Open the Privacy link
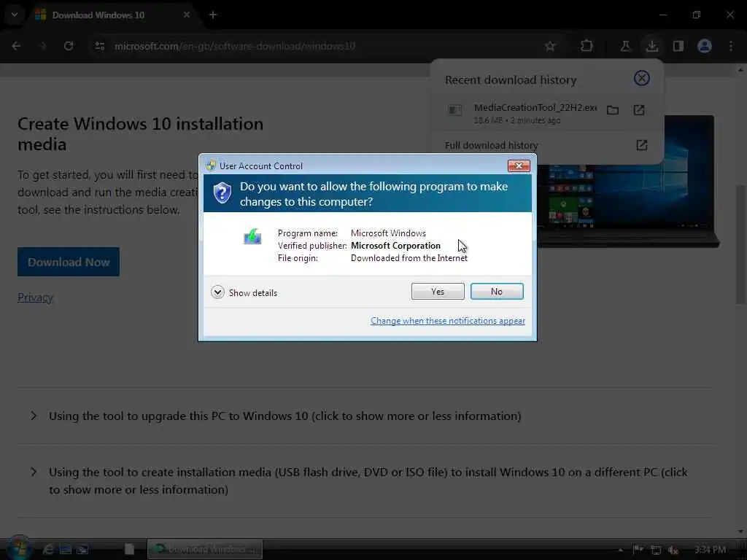747x560 pixels. pyautogui.click(x=35, y=297)
